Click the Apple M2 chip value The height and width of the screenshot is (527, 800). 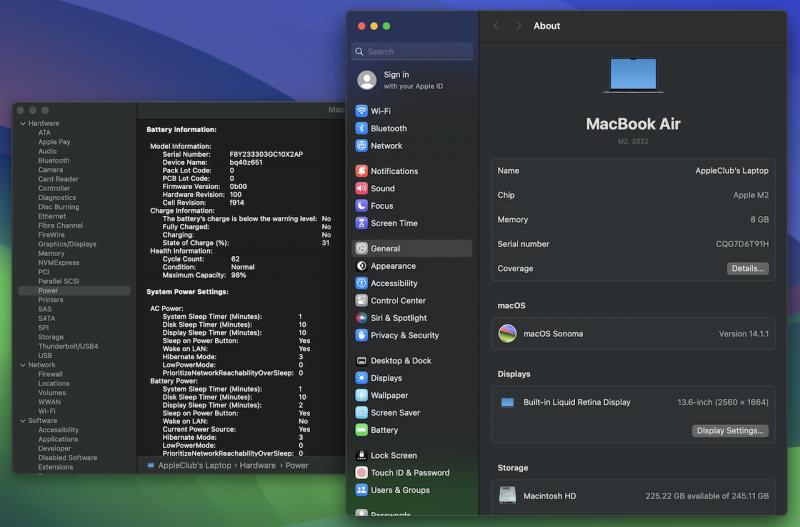point(751,195)
